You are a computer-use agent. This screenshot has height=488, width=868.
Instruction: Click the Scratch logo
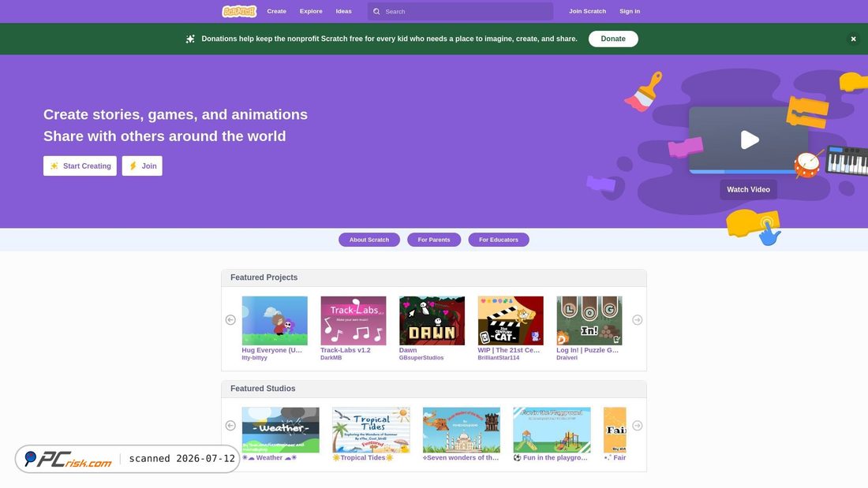[x=239, y=11]
